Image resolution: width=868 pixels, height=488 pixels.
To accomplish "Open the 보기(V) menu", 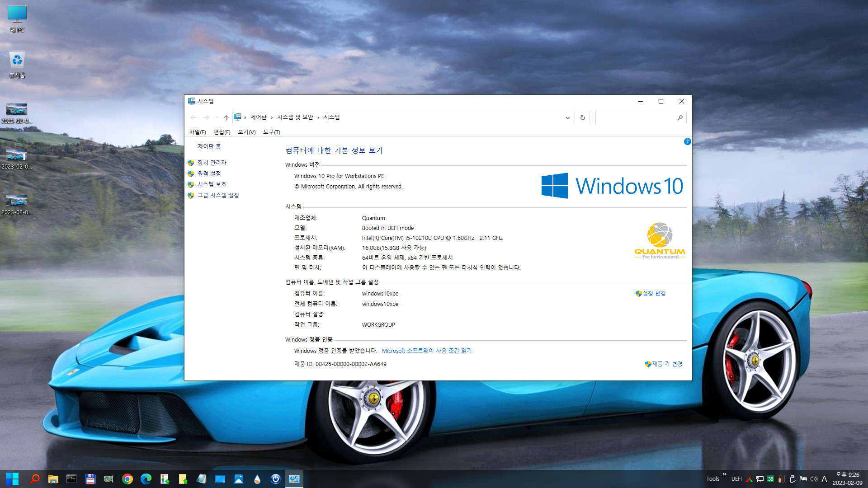I will [x=246, y=132].
